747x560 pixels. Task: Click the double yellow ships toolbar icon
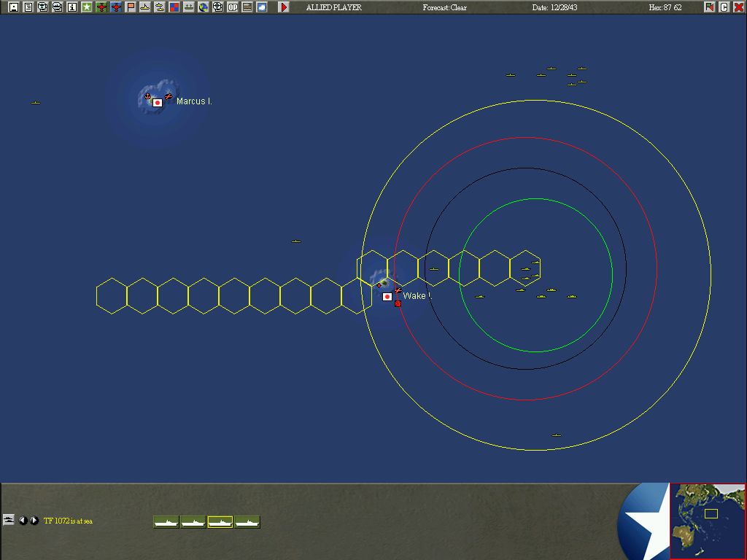coord(160,7)
